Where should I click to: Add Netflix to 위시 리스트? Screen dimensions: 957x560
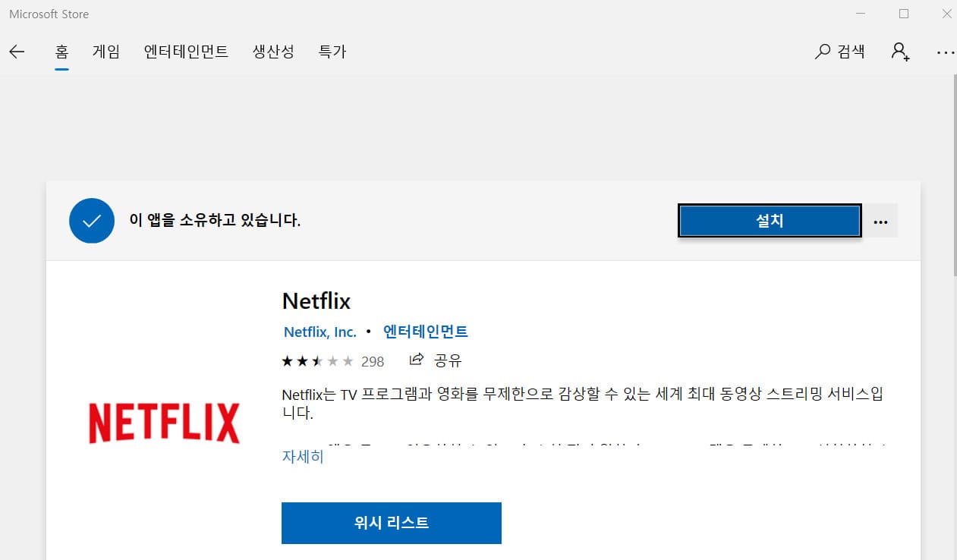tap(391, 523)
